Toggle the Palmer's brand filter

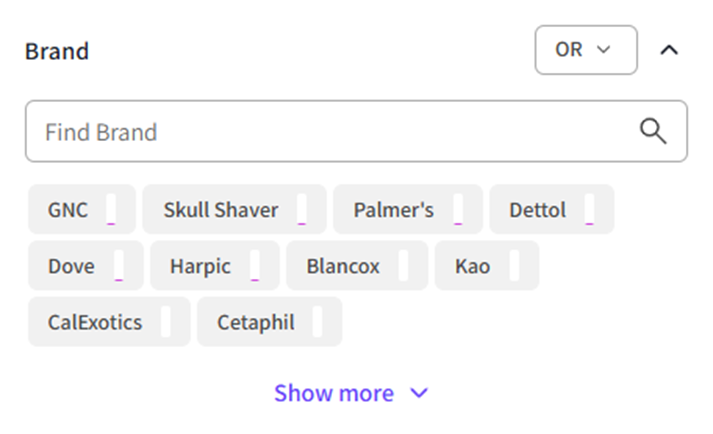[x=407, y=210]
